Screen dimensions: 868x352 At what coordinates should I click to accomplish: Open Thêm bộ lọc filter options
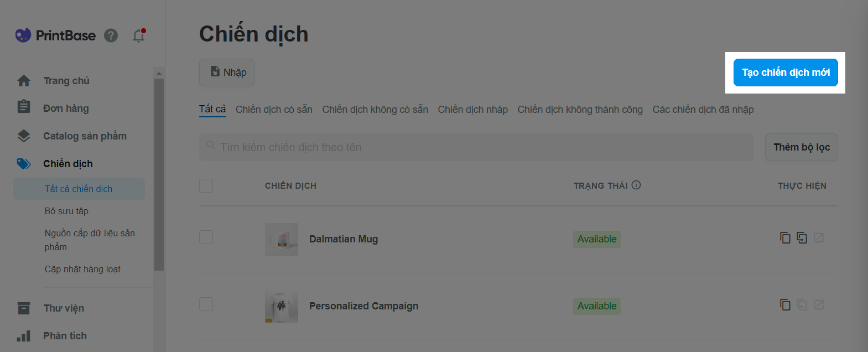click(802, 147)
